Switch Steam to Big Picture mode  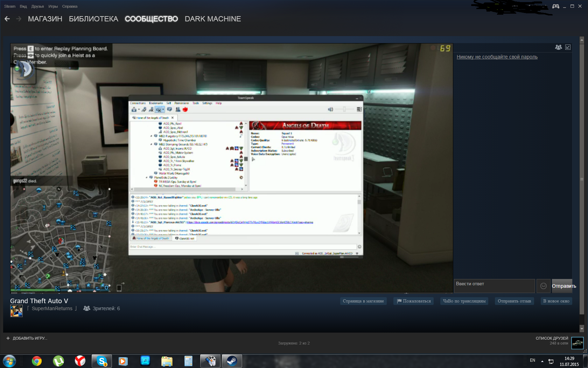tap(556, 6)
